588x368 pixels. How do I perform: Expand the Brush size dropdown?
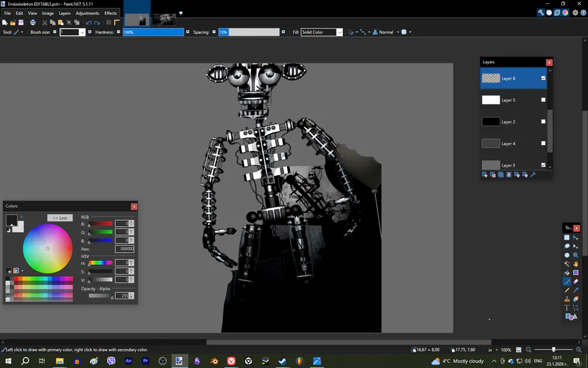pyautogui.click(x=82, y=32)
